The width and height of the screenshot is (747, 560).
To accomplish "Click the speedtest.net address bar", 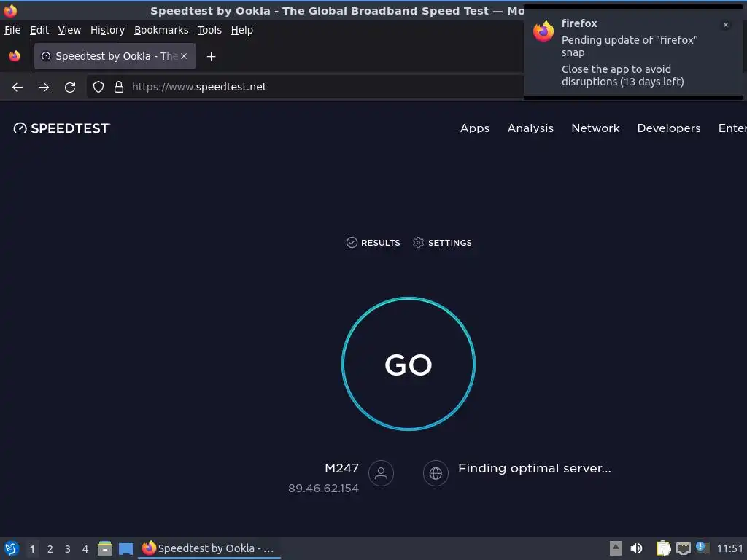I will pyautogui.click(x=305, y=87).
